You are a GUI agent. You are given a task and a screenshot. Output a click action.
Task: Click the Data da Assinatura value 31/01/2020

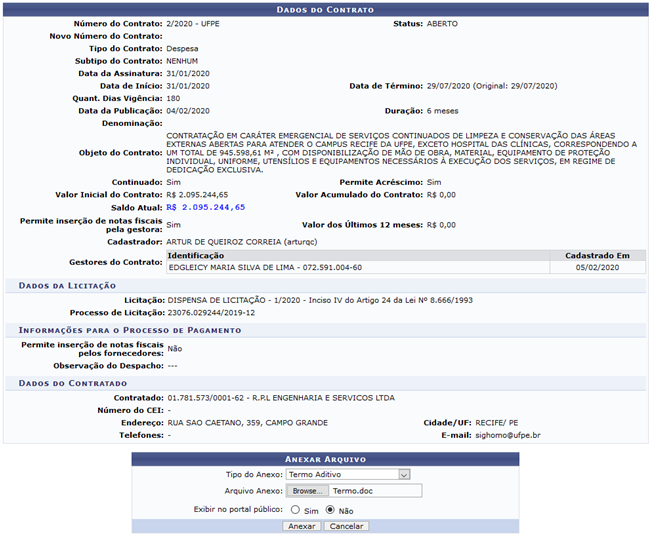point(188,73)
